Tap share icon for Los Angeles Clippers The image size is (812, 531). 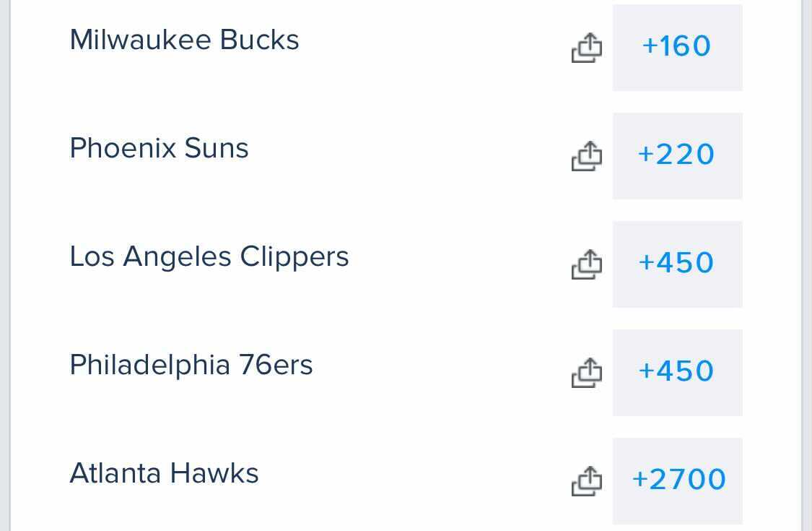tap(587, 264)
